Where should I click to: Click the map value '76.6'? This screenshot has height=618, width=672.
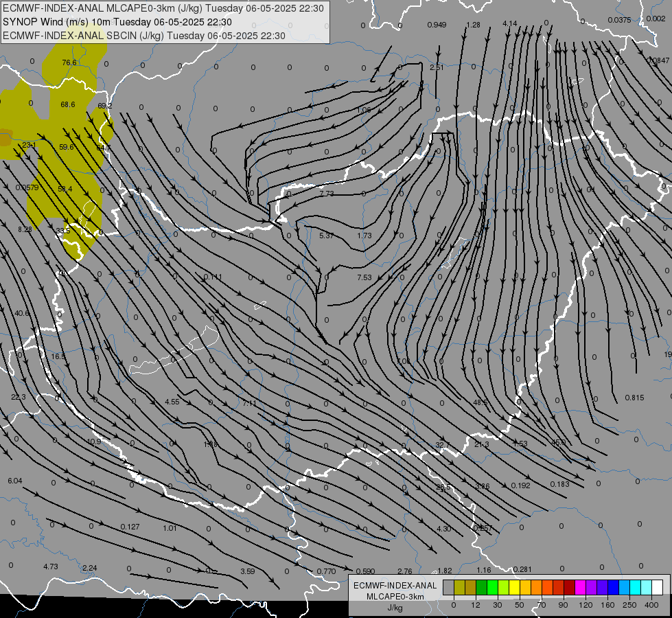pos(69,62)
